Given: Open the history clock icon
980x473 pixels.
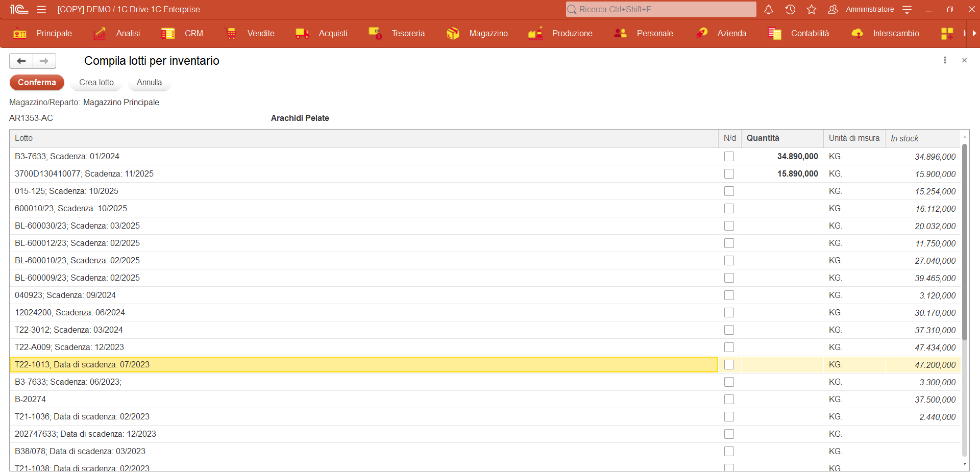Looking at the screenshot, I should click(x=790, y=9).
